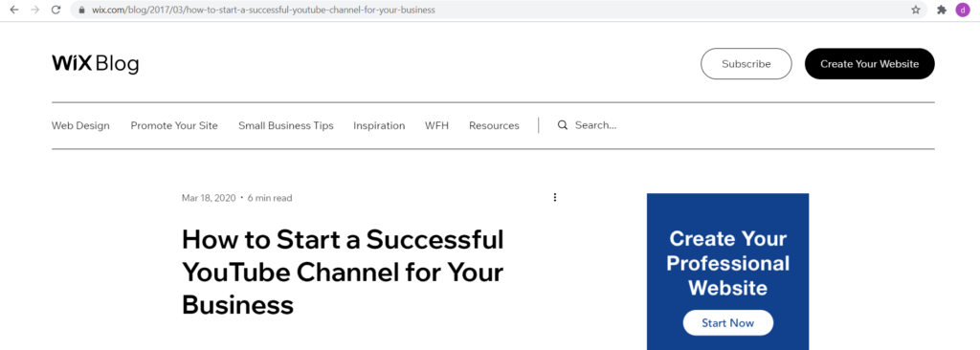Reload the page with the refresh icon

pyautogui.click(x=56, y=10)
